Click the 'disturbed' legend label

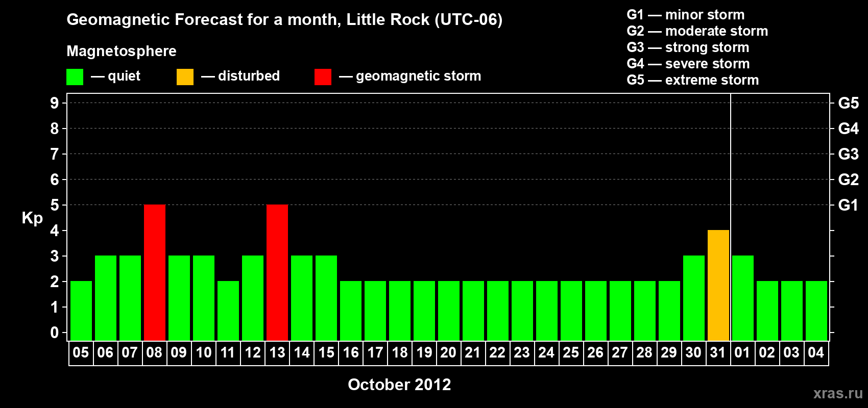click(x=249, y=76)
